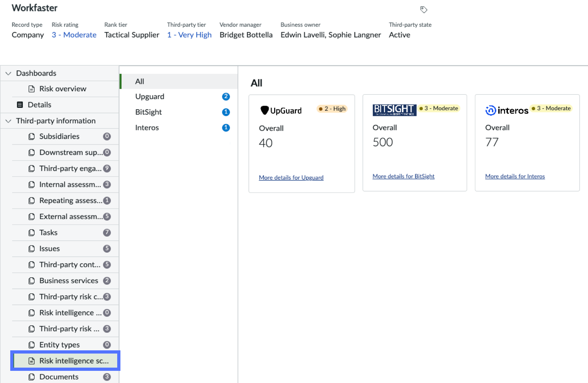
Task: Click the tag icon near the Workfaster title
Action: click(x=424, y=10)
